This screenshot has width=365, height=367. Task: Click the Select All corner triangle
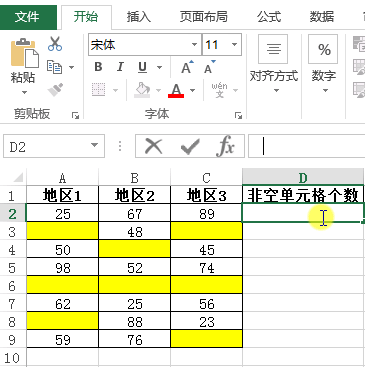tap(18, 177)
